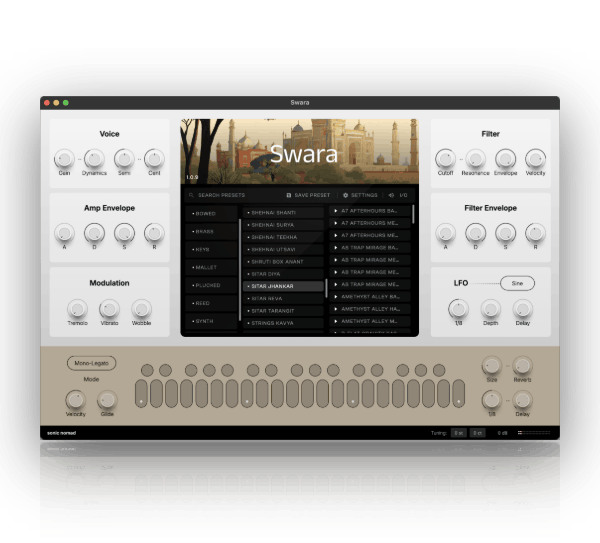Click the Tuning semitone value box
The height and width of the screenshot is (543, 600).
pos(458,433)
